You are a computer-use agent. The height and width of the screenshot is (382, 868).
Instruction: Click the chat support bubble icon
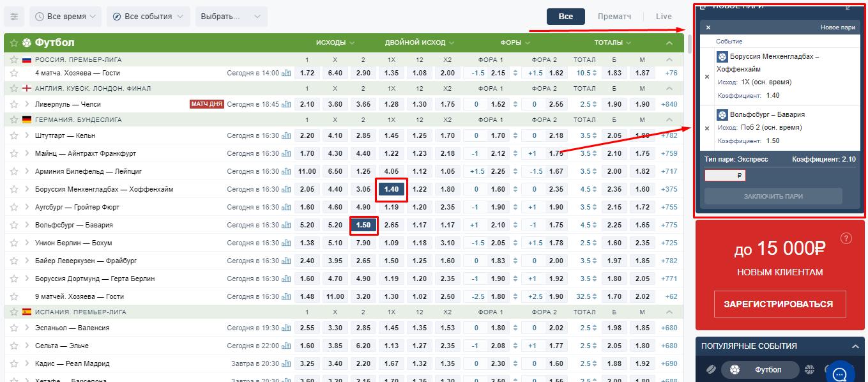tap(841, 373)
